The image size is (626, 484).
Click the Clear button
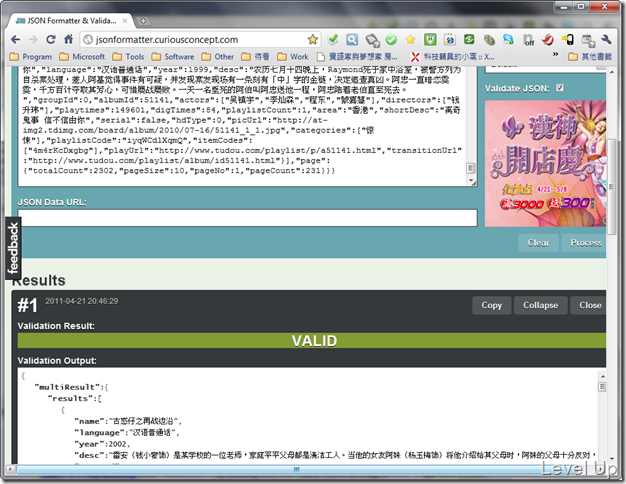[538, 243]
